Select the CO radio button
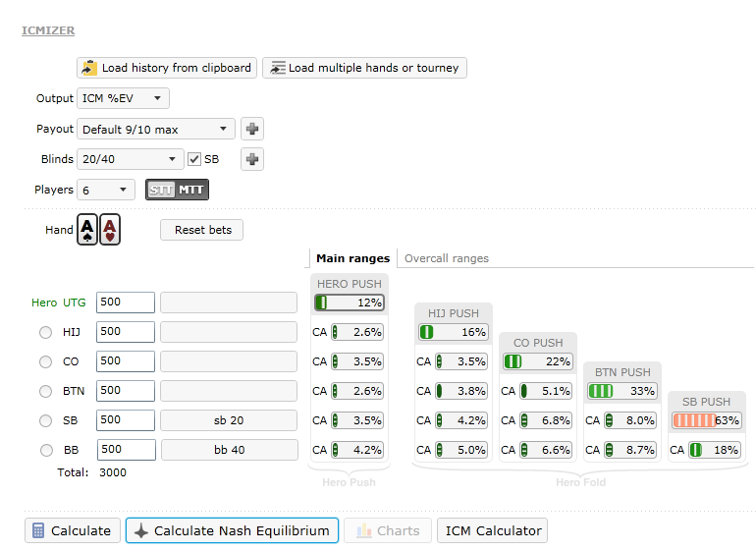 (46, 361)
